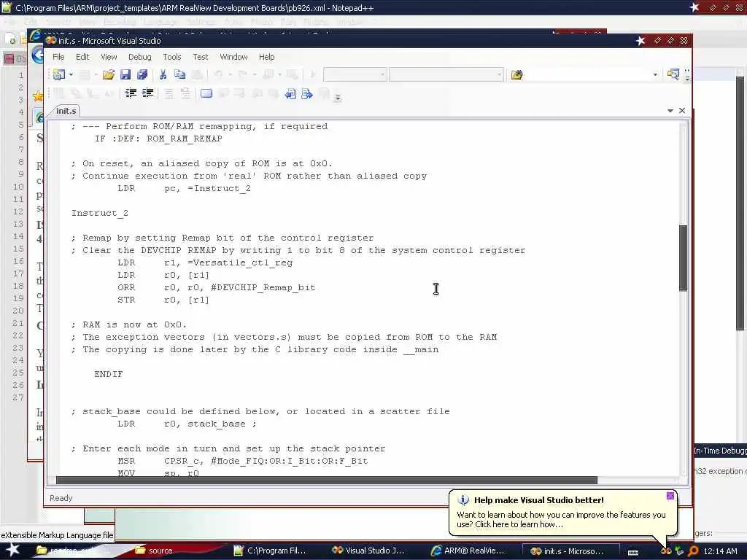This screenshot has height=560, width=747.
Task: Switch to Visual Studio J... taskbar button
Action: click(x=368, y=551)
